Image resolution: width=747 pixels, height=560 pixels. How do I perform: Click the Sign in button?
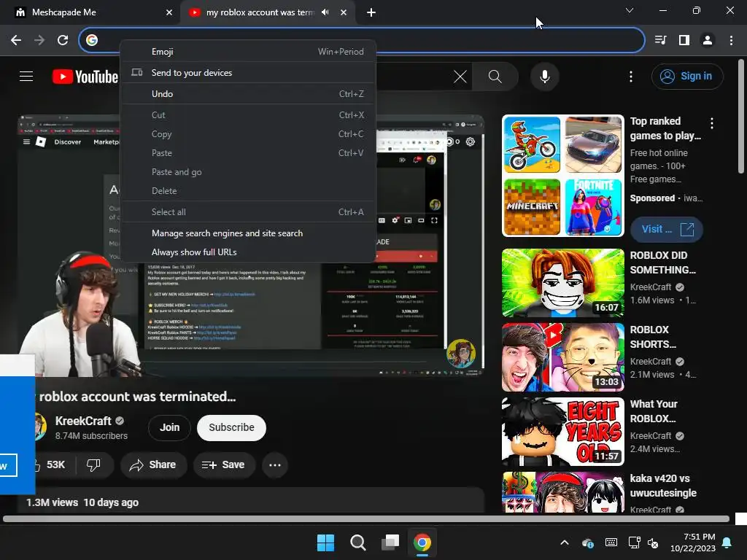coord(687,76)
